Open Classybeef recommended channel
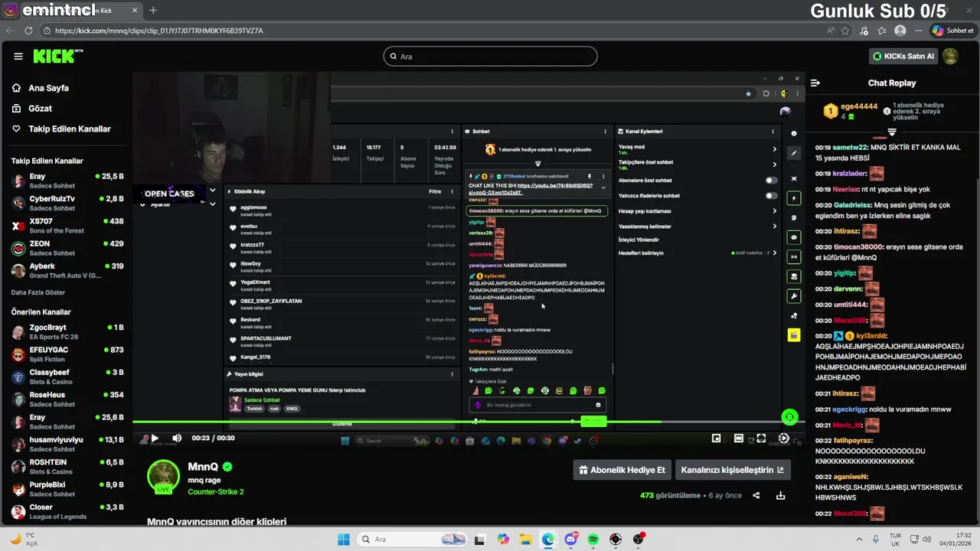This screenshot has width=980, height=551. tap(67, 377)
